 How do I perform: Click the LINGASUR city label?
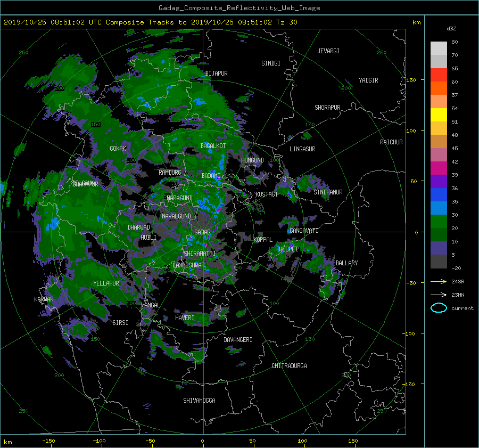(302, 149)
